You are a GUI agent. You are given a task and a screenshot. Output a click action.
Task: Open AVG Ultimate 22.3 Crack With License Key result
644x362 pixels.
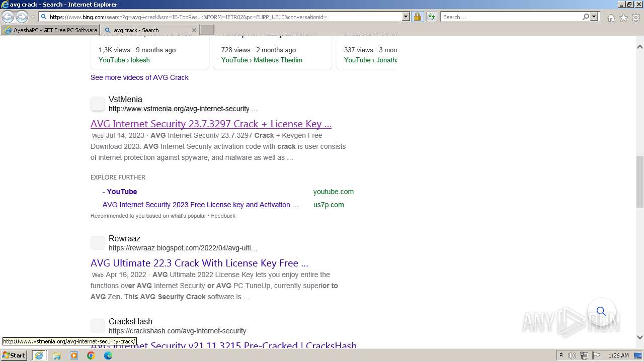coord(199,263)
